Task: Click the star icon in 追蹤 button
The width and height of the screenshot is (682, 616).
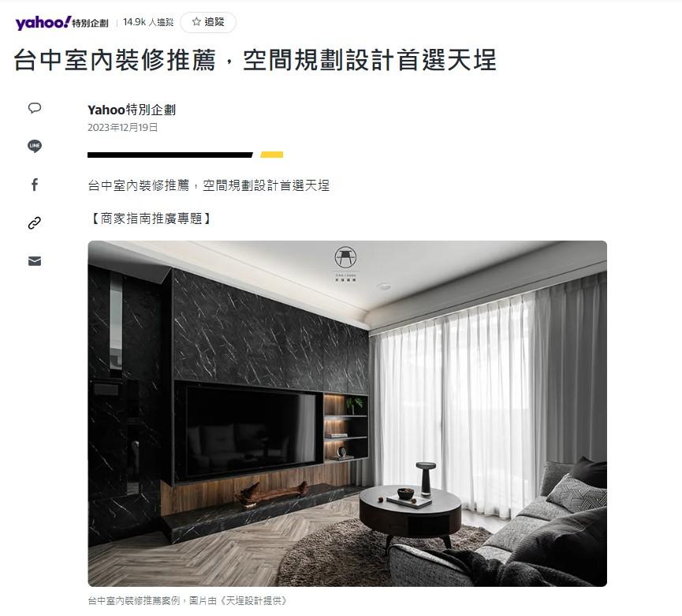Action: (x=196, y=22)
